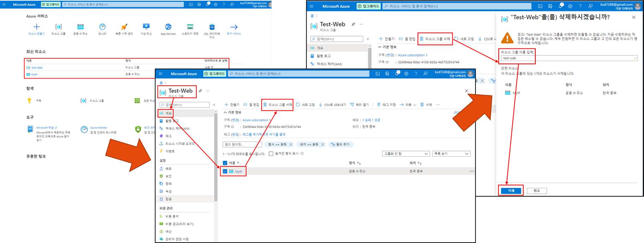The image size is (644, 243).
Task: Open help question mark in middle window header
Action: pos(416,74)
